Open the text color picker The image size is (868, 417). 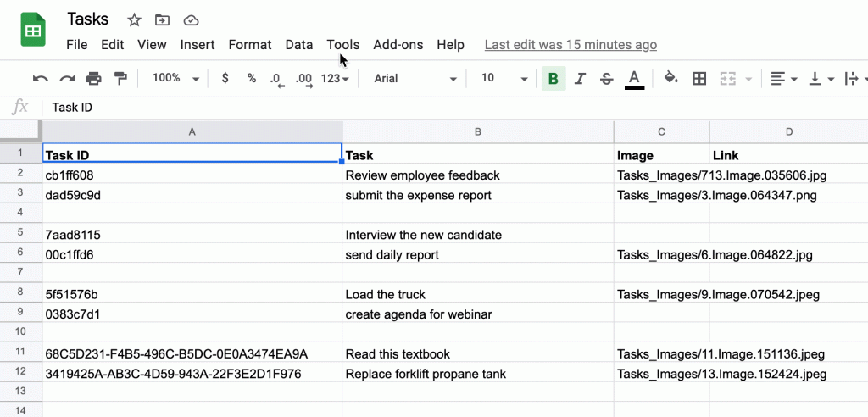coord(634,79)
